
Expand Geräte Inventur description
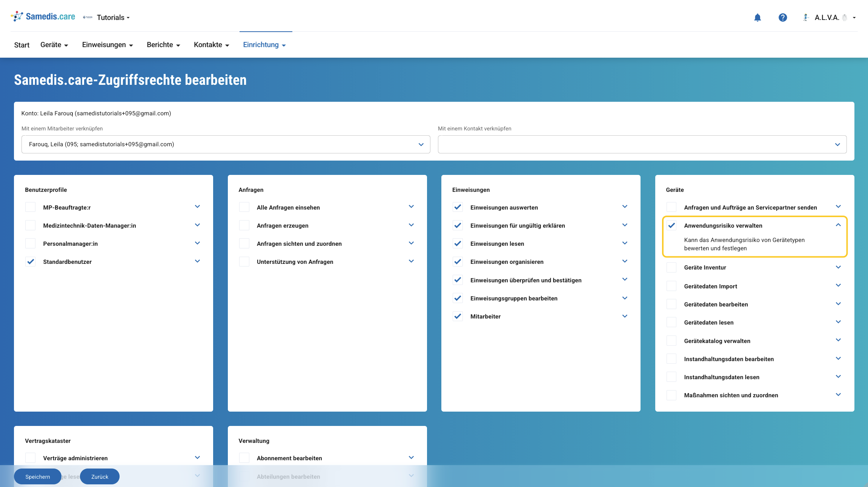[838, 267]
